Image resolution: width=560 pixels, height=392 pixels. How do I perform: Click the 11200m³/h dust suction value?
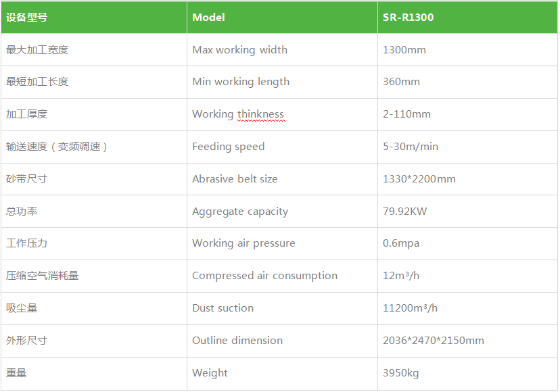(x=410, y=308)
